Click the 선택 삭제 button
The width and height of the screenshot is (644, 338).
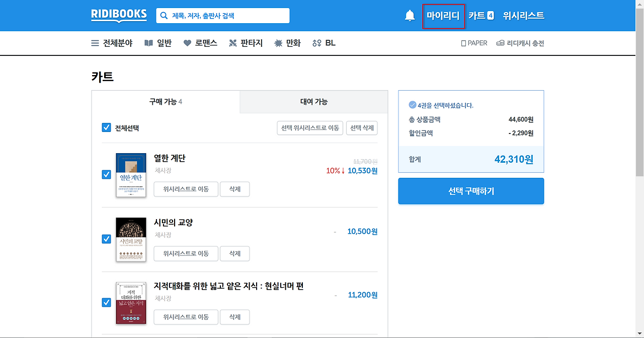coord(362,128)
